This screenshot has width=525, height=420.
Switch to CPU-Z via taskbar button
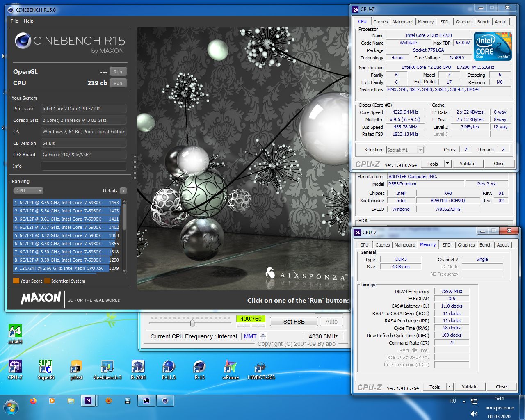88,401
